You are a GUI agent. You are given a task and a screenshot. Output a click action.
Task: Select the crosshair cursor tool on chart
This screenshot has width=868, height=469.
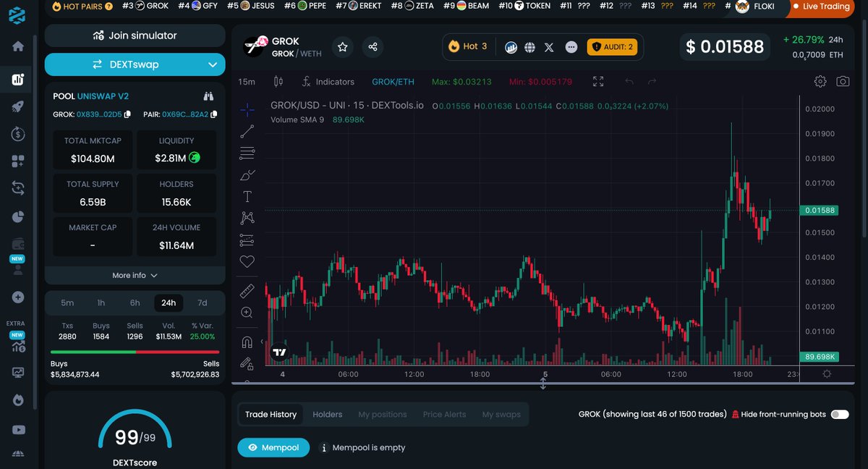click(x=247, y=110)
